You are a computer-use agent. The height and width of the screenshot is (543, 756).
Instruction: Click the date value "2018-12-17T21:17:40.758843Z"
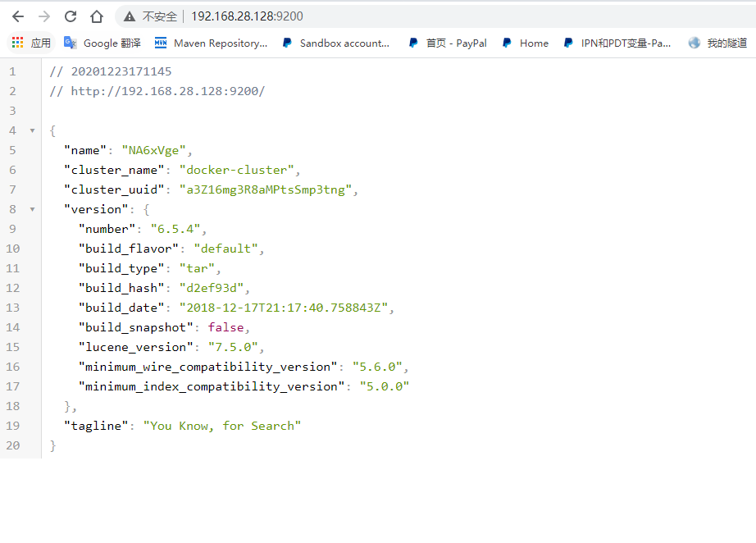(x=284, y=308)
